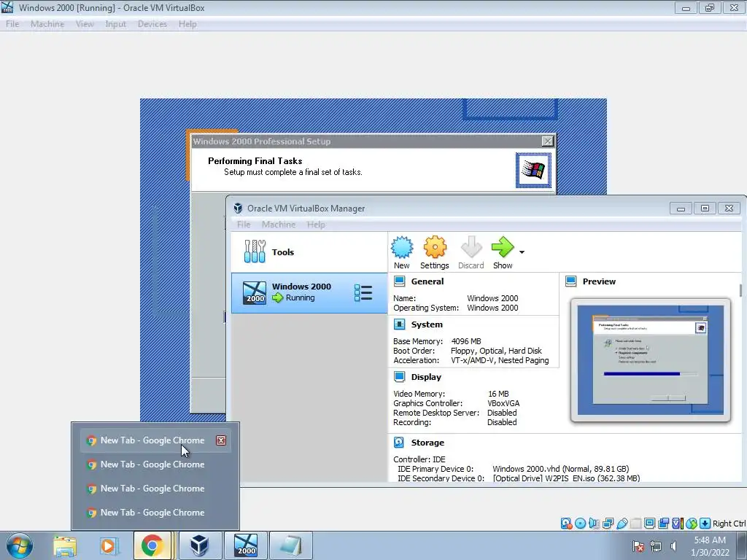Click recording indicator in VM status bar

coord(663,524)
